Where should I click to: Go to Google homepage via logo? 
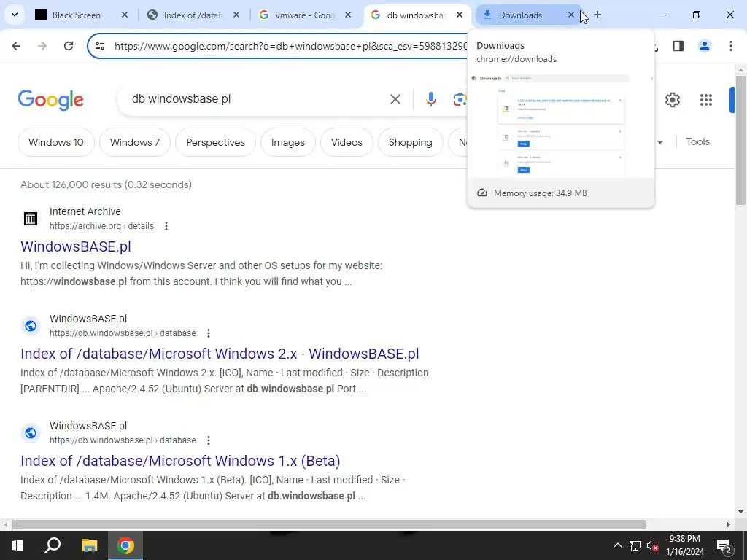50,99
